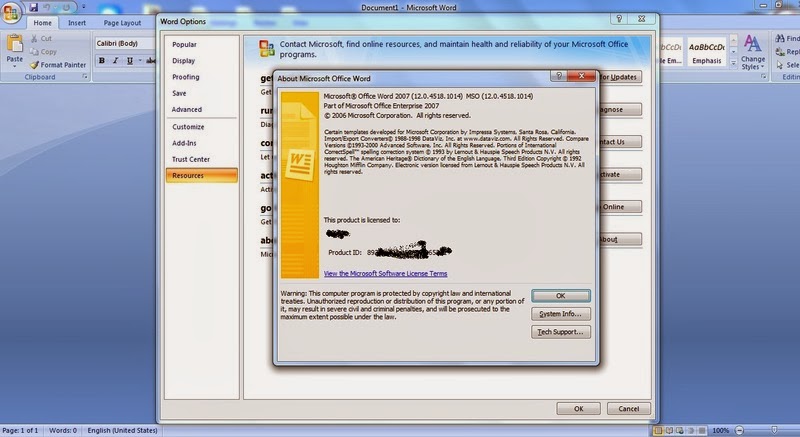Click Words: 0 in status bar
Image resolution: width=800 pixels, height=437 pixels.
[63, 430]
